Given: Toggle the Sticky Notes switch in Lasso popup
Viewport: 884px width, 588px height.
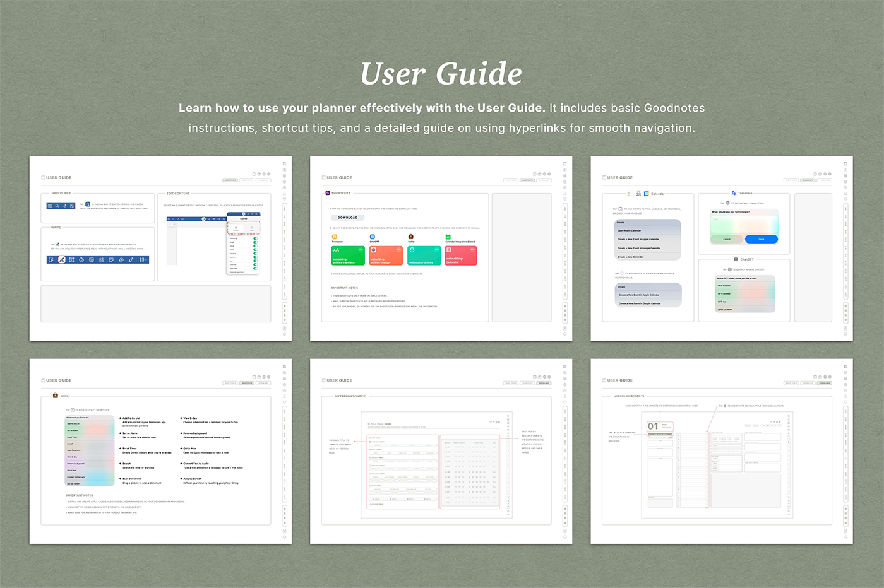Looking at the screenshot, I should pos(255,268).
